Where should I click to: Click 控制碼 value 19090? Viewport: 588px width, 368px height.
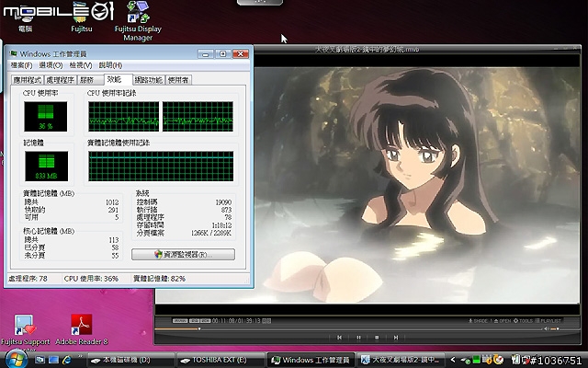[x=223, y=202]
